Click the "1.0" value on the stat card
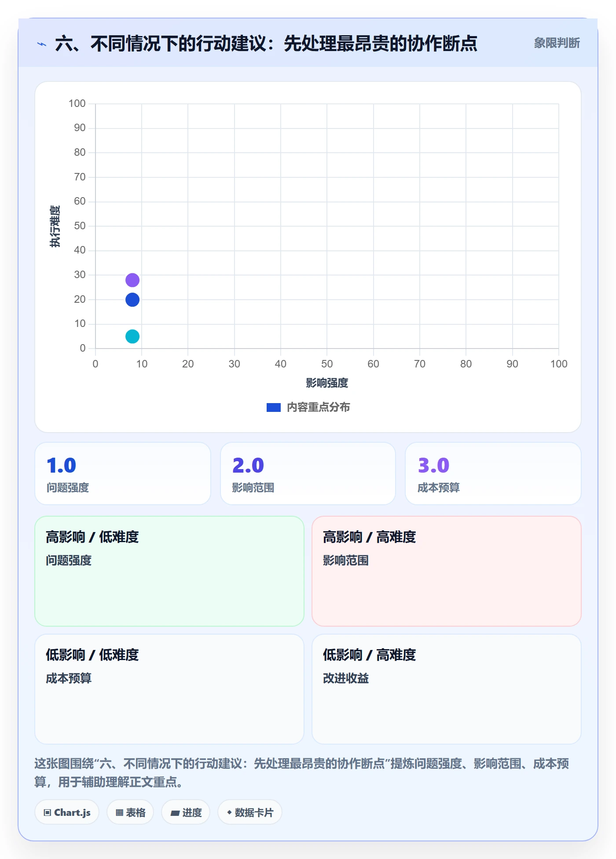 click(x=62, y=465)
